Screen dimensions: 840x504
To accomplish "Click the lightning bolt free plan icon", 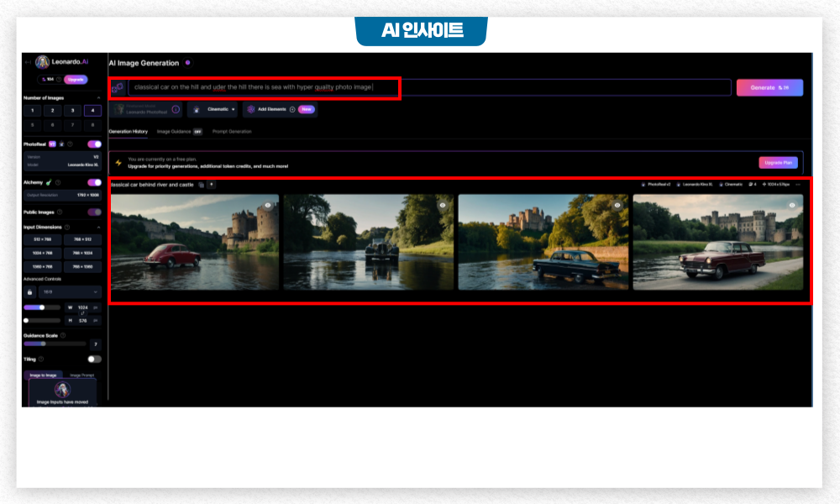I will [118, 163].
